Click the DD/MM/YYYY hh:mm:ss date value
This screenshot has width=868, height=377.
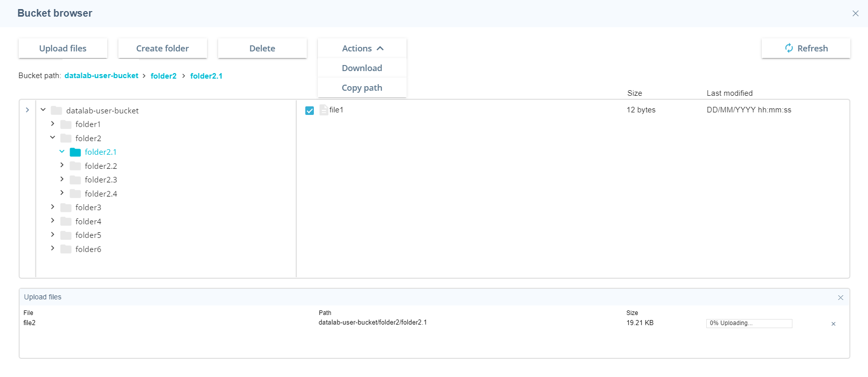[x=749, y=110]
